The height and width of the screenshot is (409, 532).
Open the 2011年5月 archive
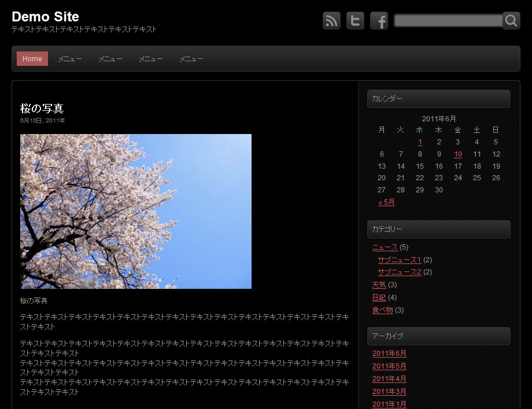click(389, 366)
